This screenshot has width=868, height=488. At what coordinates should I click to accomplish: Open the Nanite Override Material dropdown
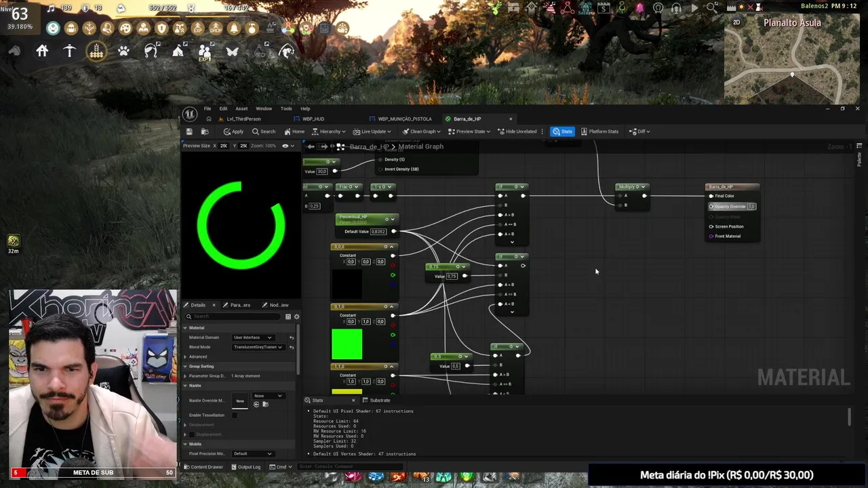pos(268,396)
